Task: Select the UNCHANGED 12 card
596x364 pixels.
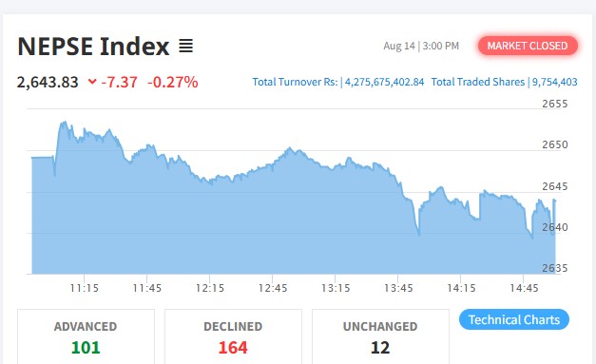Action: [380, 336]
